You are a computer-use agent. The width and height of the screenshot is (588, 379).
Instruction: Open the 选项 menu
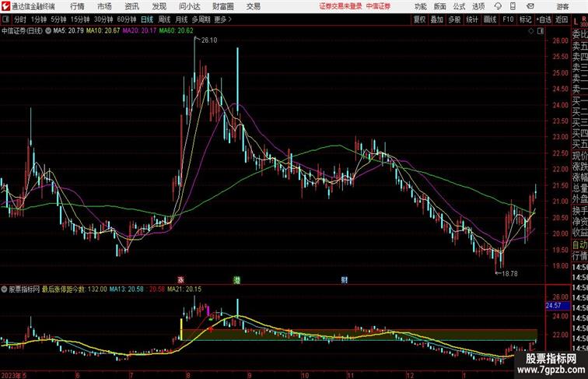(x=478, y=6)
